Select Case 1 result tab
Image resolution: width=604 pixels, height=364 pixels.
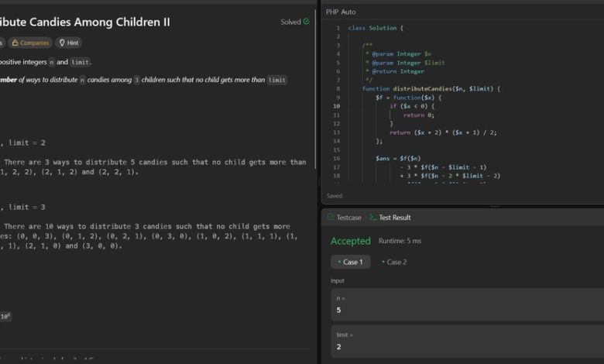tap(351, 262)
